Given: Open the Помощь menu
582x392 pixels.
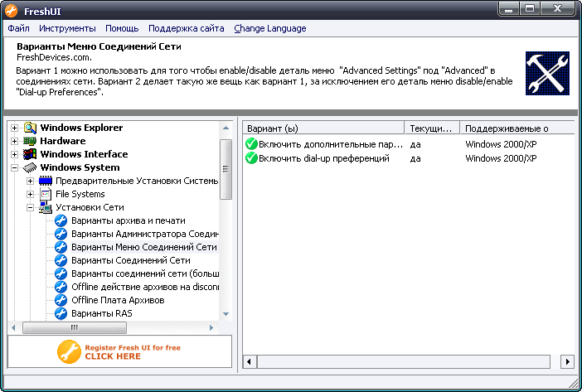Looking at the screenshot, I should pyautogui.click(x=122, y=28).
